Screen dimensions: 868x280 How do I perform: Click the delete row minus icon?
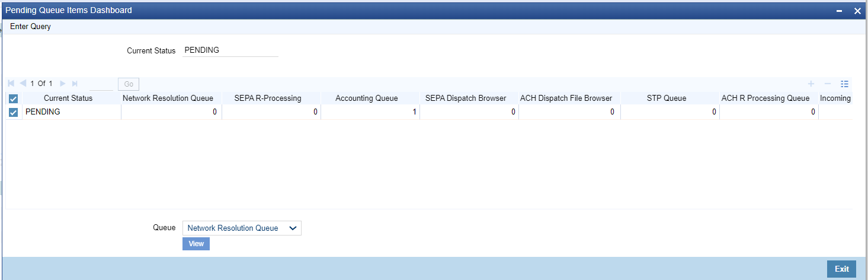(x=828, y=84)
